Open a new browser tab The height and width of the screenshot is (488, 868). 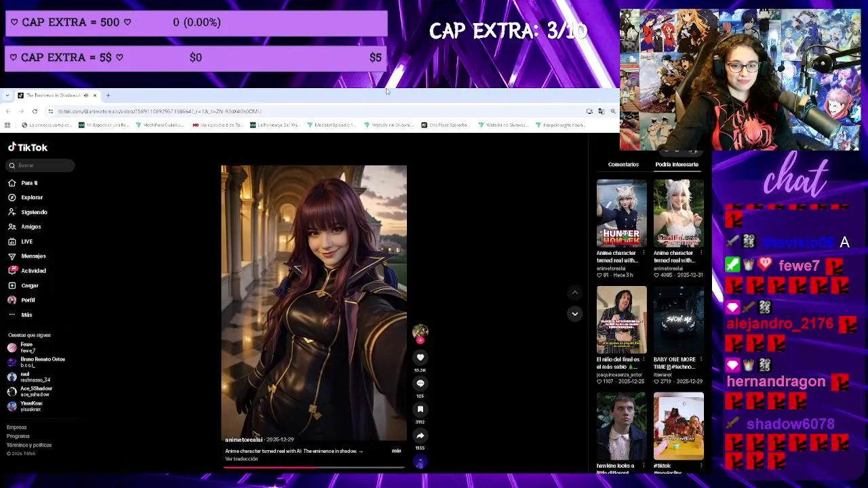coord(108,96)
